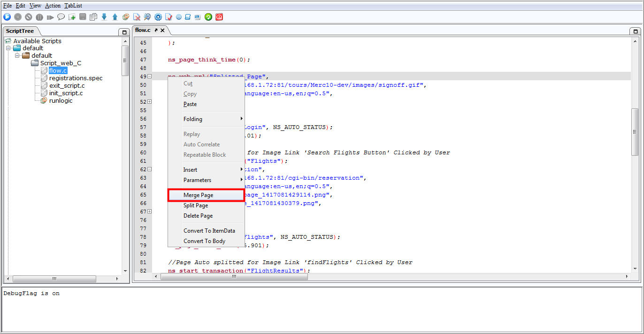Choose Paste from context menu
Screen dimensions: 644x334
pyautogui.click(x=207, y=104)
